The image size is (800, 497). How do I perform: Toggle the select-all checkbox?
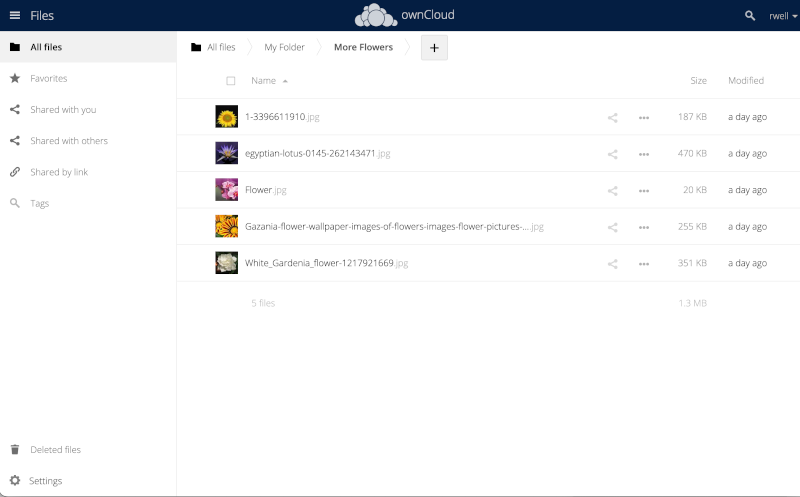pyautogui.click(x=231, y=81)
